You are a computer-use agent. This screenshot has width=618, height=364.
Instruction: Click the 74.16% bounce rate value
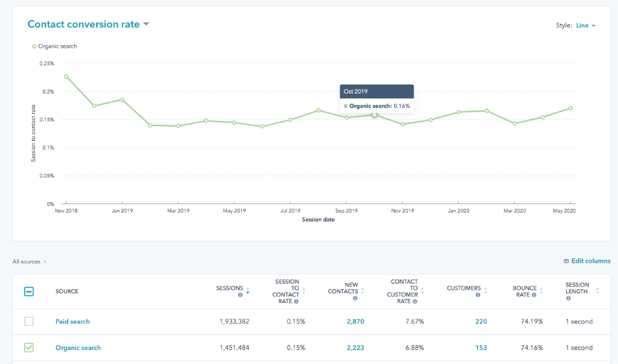(532, 348)
